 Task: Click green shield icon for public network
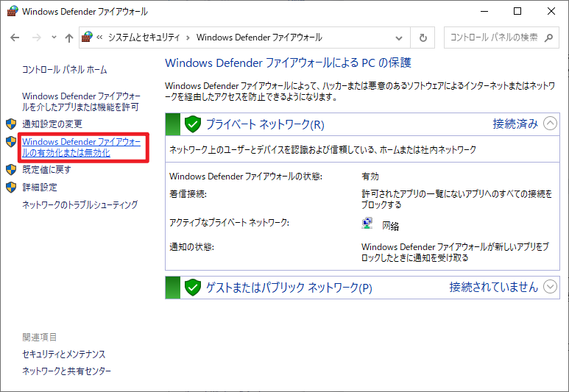point(193,288)
